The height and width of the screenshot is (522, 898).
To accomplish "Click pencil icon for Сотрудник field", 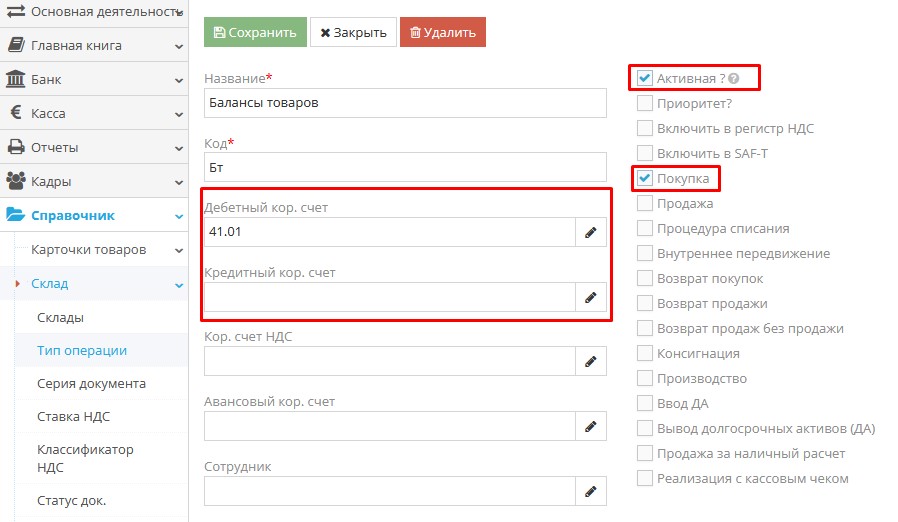I will [x=590, y=491].
